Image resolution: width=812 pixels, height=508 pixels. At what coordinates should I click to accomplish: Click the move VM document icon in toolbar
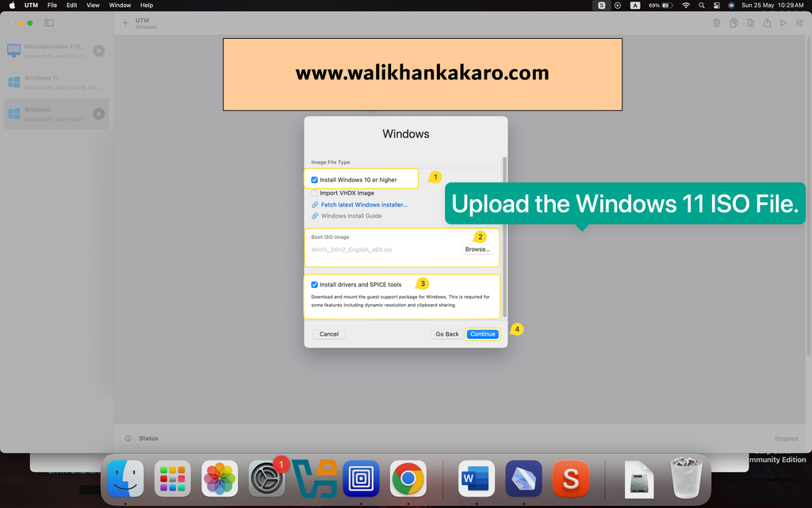(x=750, y=23)
